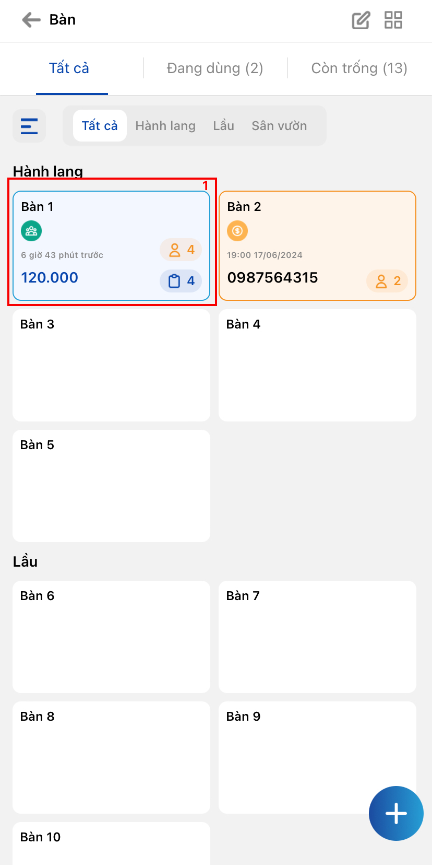Select the Tất cả area filter chip
Image resolution: width=432 pixels, height=868 pixels.
100,126
